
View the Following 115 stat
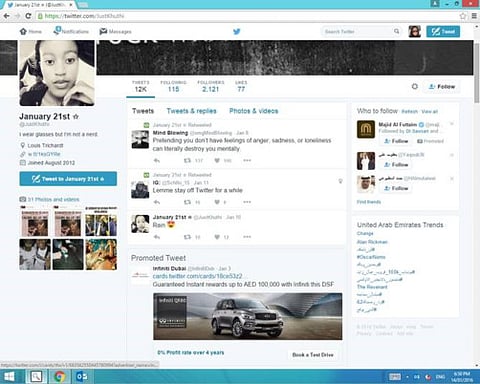[x=173, y=86]
